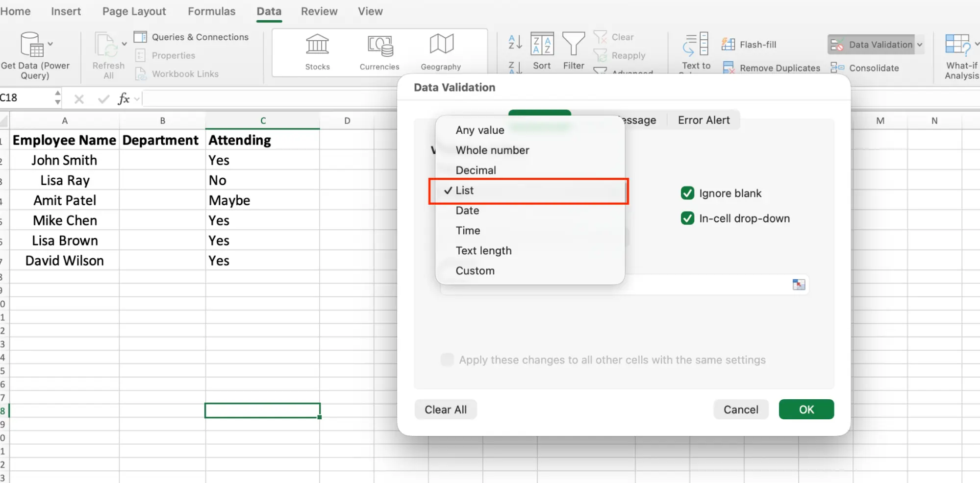This screenshot has width=980, height=483.
Task: Disable the In-cell drop-down checkbox
Action: [x=687, y=218]
